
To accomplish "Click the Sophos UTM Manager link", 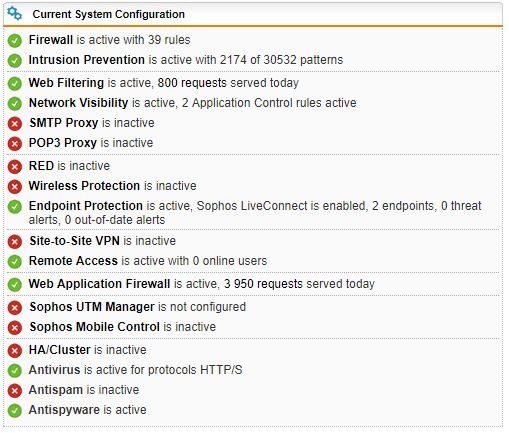I will point(92,307).
